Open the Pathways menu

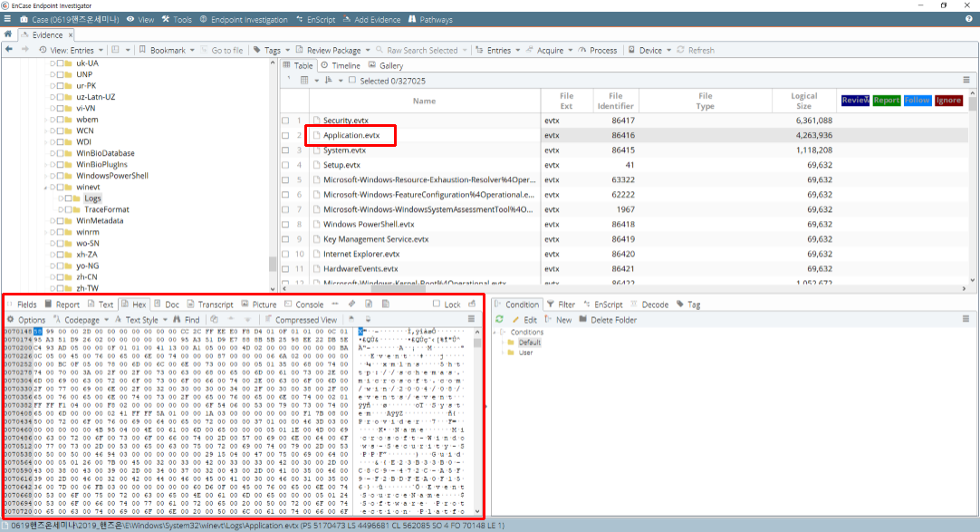tap(430, 19)
